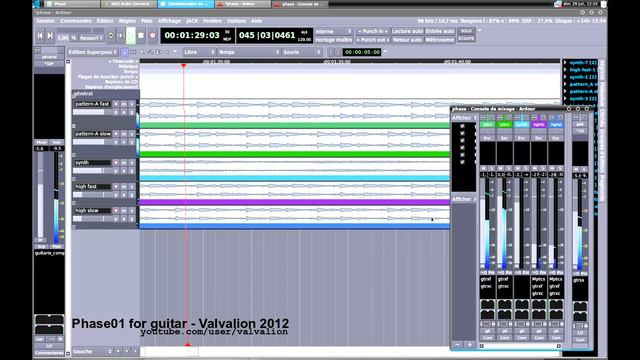Open Gauche dropdown at editor bottom

pos(92,351)
